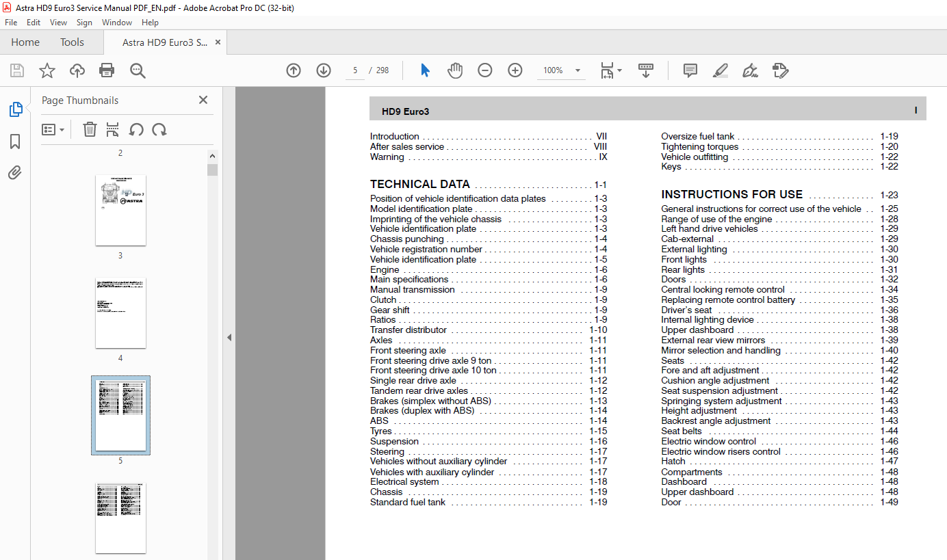Add the document to starred files
Image resolution: width=947 pixels, height=560 pixels.
(47, 70)
